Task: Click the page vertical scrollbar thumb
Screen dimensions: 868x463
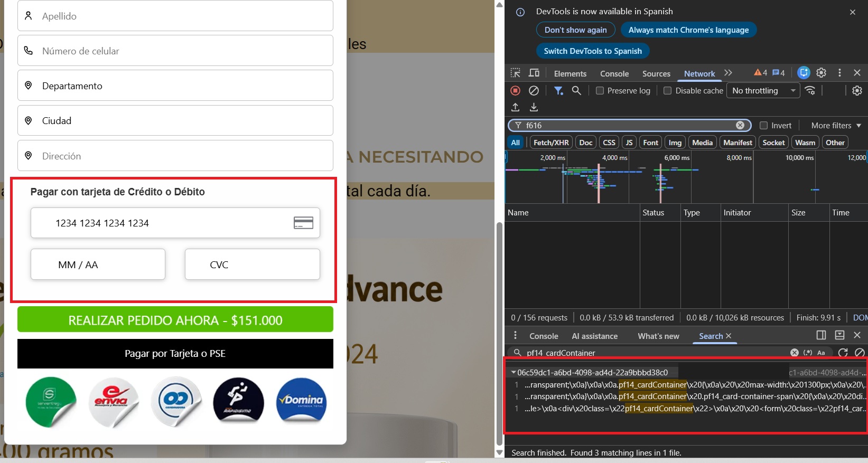Action: point(499,334)
